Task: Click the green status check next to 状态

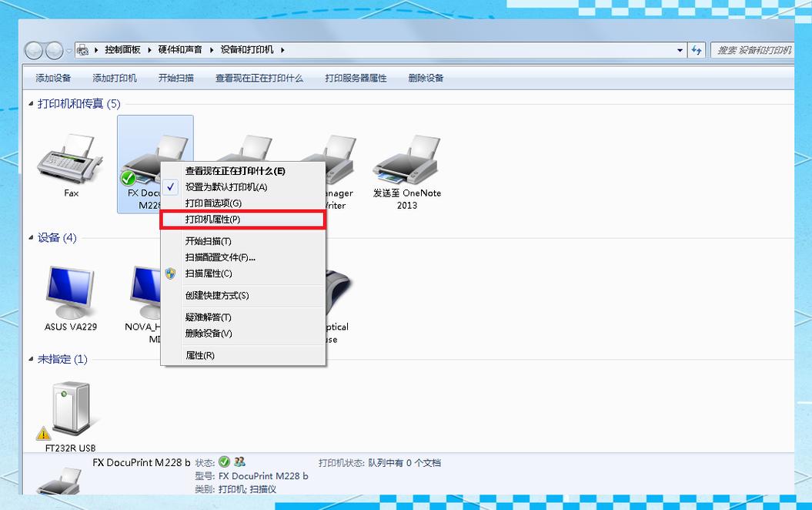Action: click(x=222, y=461)
